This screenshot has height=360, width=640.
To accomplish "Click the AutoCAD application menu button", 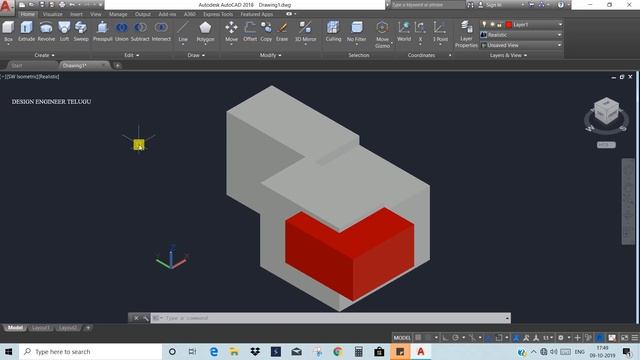I will click(x=6, y=7).
